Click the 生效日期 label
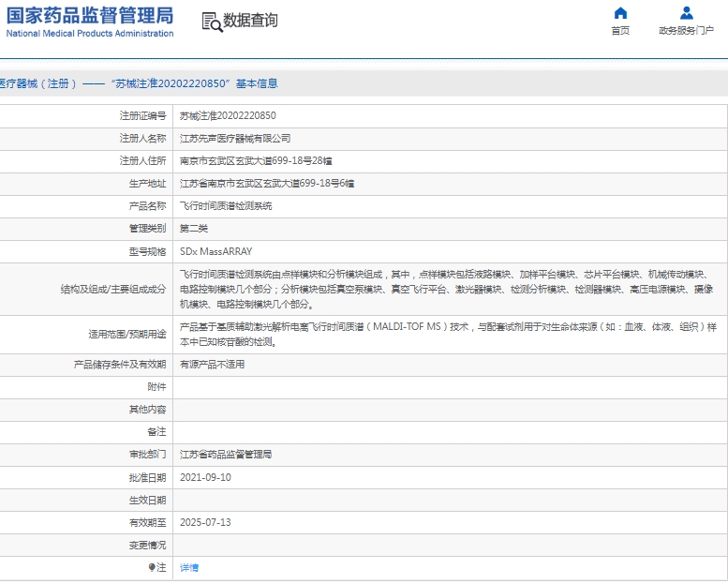The width and height of the screenshot is (728, 584). coord(147,500)
